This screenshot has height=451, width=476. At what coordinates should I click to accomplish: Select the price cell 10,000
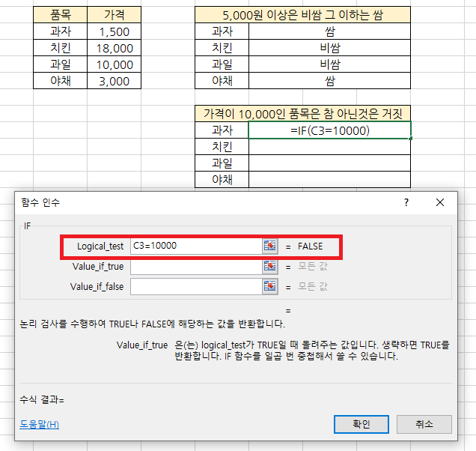pos(115,64)
